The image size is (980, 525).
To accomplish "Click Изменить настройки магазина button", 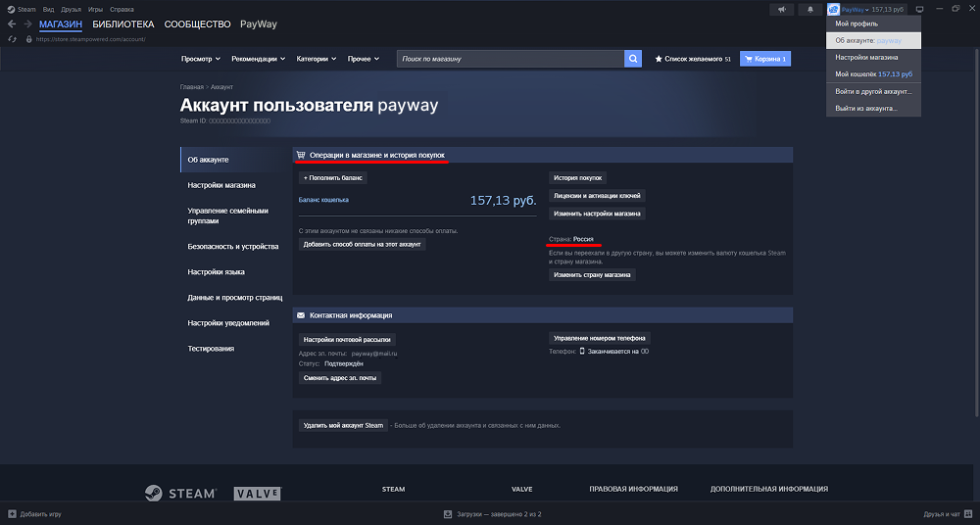I will 597,214.
